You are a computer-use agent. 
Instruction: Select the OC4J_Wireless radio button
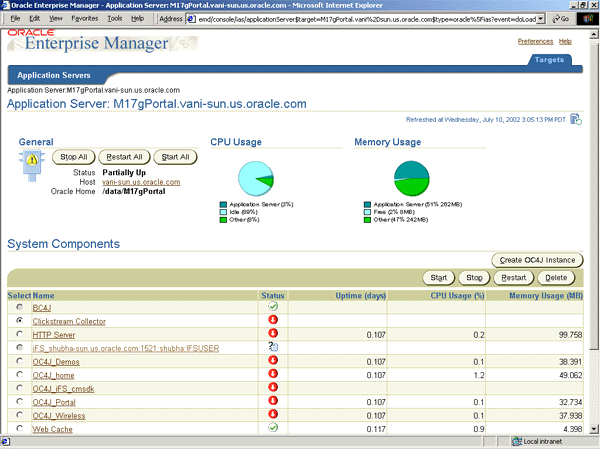click(20, 415)
